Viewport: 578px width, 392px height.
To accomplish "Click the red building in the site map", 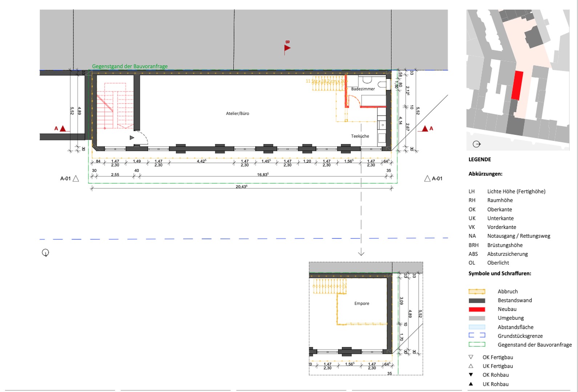I will pyautogui.click(x=517, y=85).
